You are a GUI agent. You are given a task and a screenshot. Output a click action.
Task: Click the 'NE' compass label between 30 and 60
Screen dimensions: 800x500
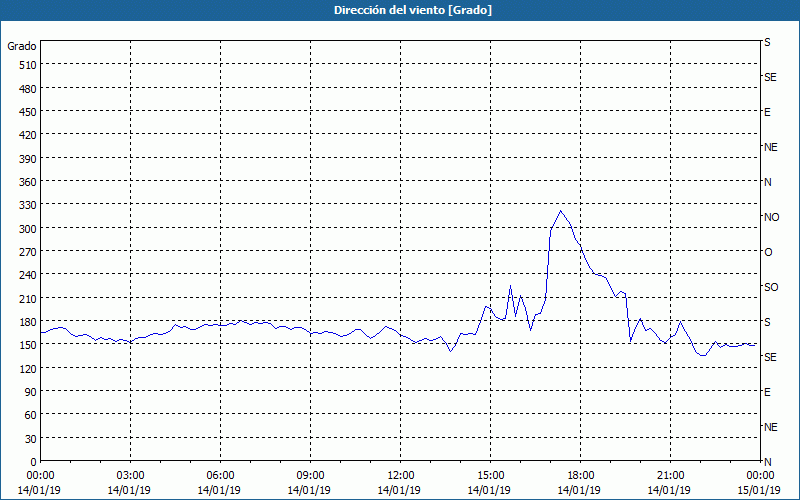click(770, 427)
